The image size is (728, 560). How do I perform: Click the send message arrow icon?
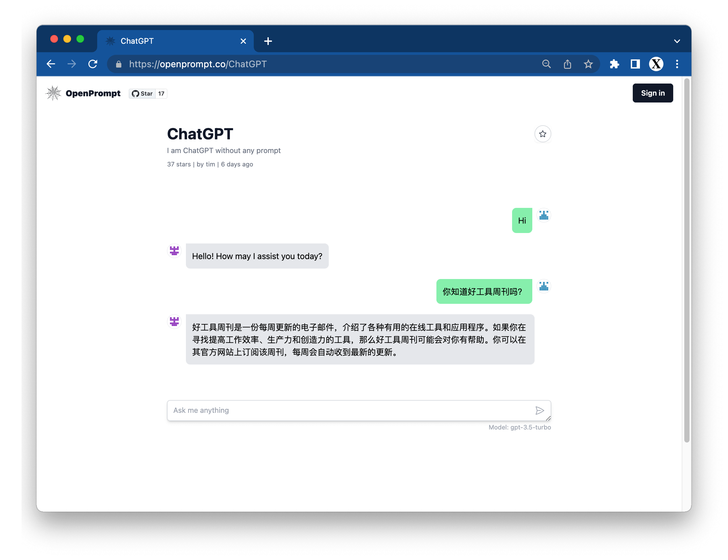[x=539, y=410]
